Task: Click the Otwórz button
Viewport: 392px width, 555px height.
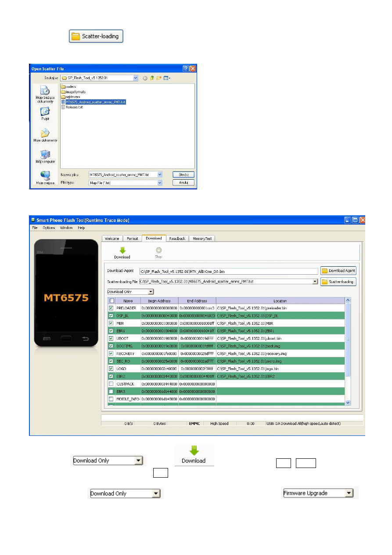Action: click(x=183, y=174)
